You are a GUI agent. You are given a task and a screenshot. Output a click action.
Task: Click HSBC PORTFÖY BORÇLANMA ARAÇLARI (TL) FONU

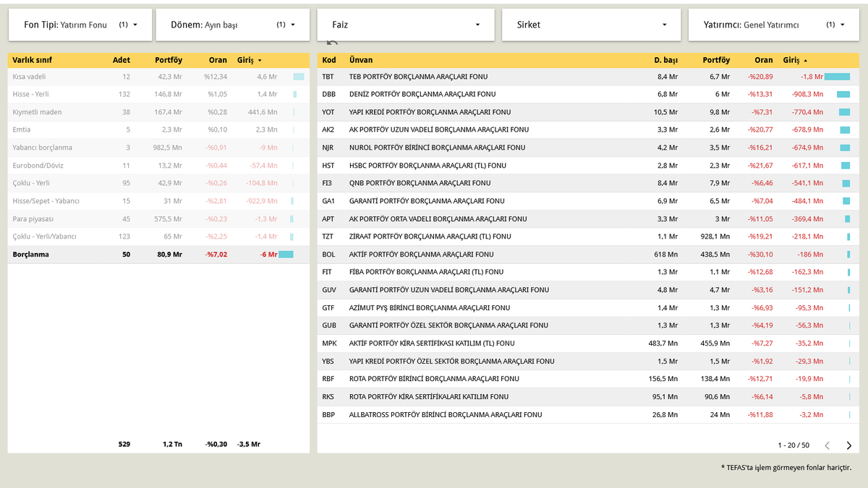tap(427, 166)
